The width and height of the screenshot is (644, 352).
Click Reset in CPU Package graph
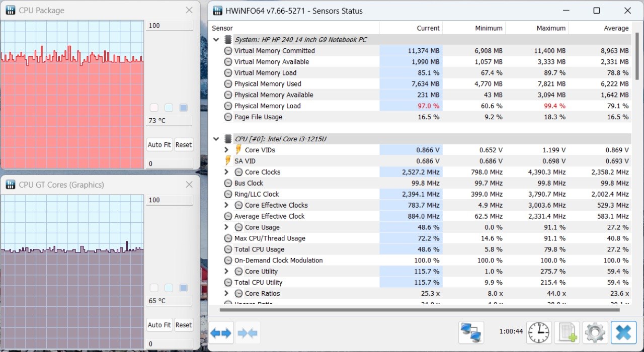(184, 145)
